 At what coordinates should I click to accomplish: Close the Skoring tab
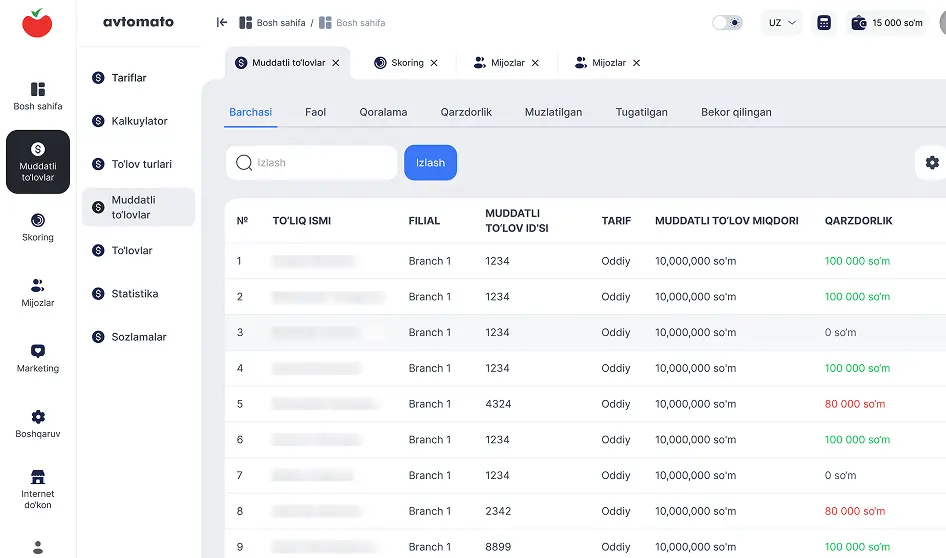434,63
